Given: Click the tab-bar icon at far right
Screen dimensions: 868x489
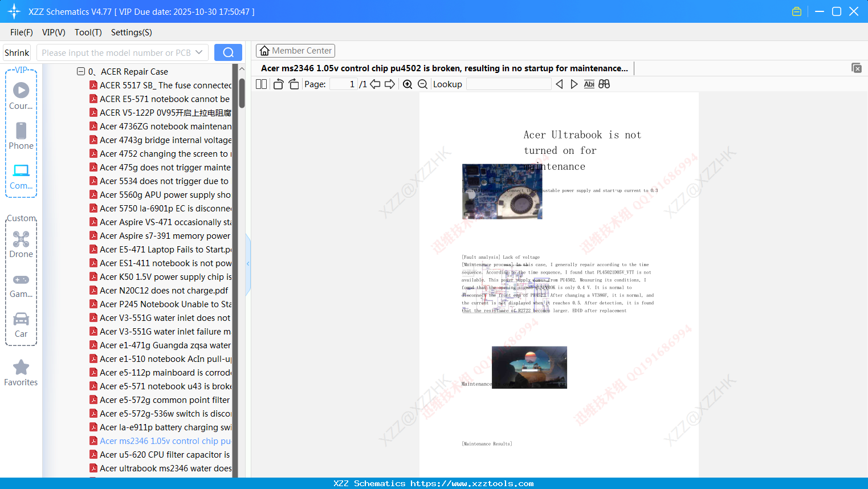Looking at the screenshot, I should coord(857,68).
